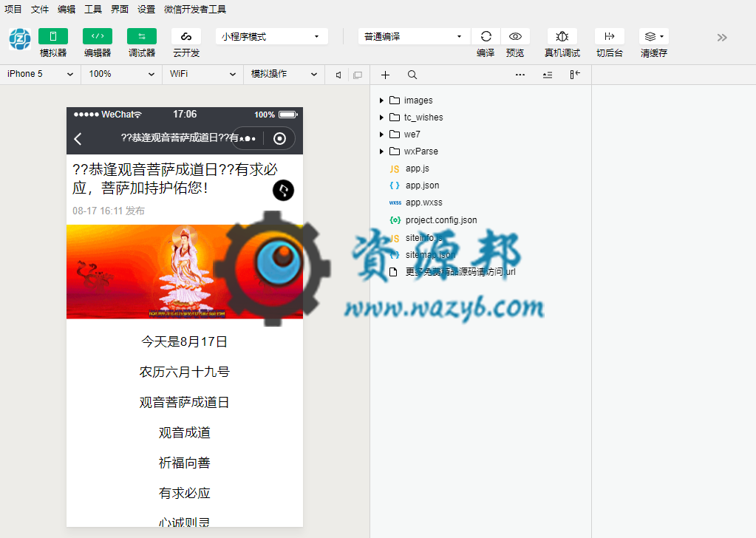Click the detach simulator window icon

pyautogui.click(x=358, y=75)
